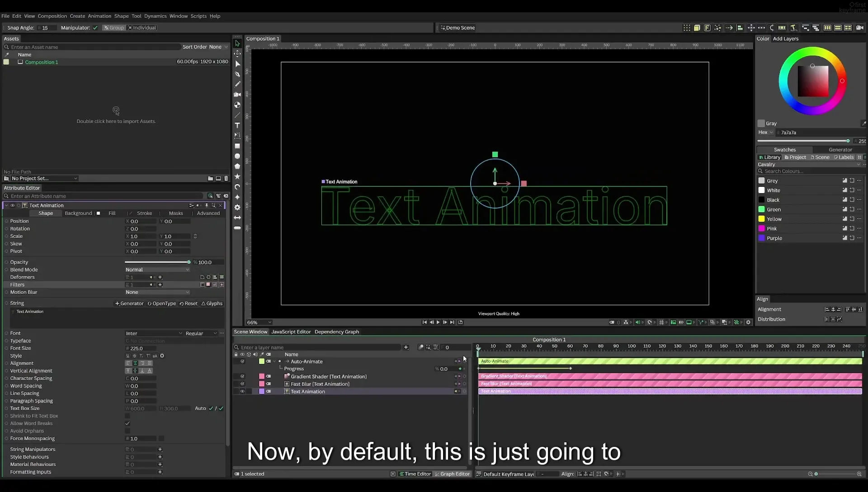Toggle the Allow Word Breaks checkbox
This screenshot has width=868, height=492.
[x=127, y=424]
